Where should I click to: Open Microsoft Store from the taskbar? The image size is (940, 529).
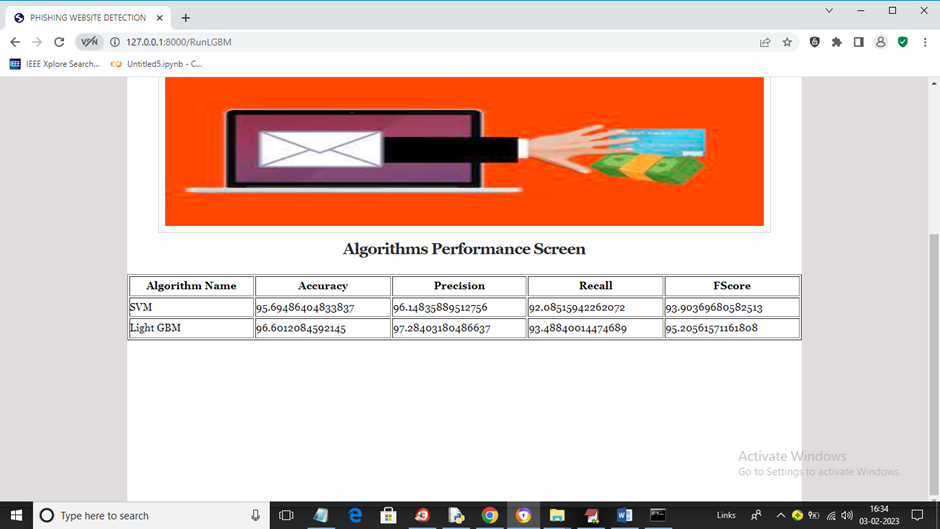coord(388,515)
